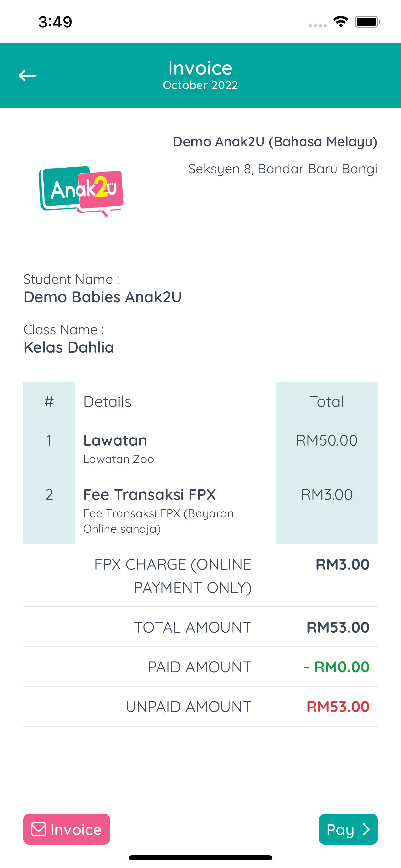Tap the envelope icon on Invoice button

39,829
